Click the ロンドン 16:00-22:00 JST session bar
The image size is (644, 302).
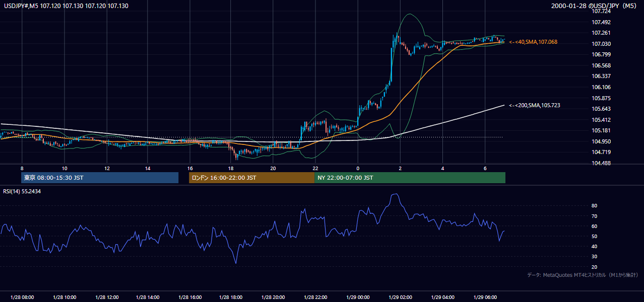(251, 178)
